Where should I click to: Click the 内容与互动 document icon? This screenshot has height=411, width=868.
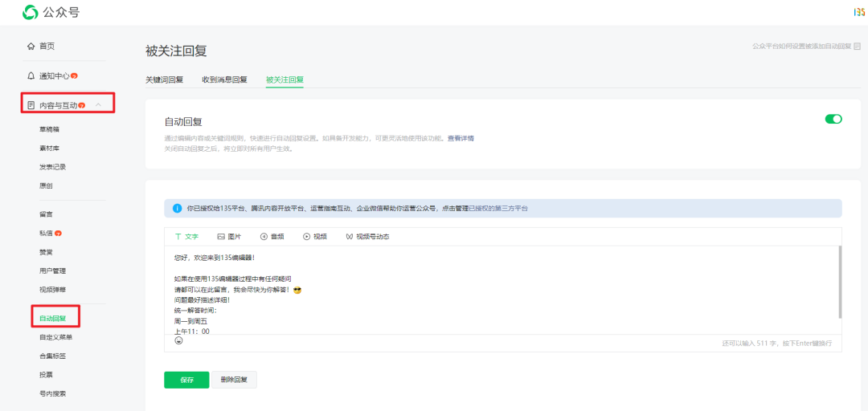pyautogui.click(x=31, y=104)
